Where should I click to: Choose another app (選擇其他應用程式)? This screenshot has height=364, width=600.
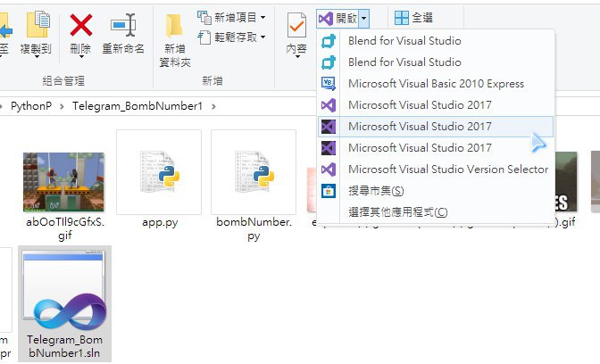[x=436, y=211]
